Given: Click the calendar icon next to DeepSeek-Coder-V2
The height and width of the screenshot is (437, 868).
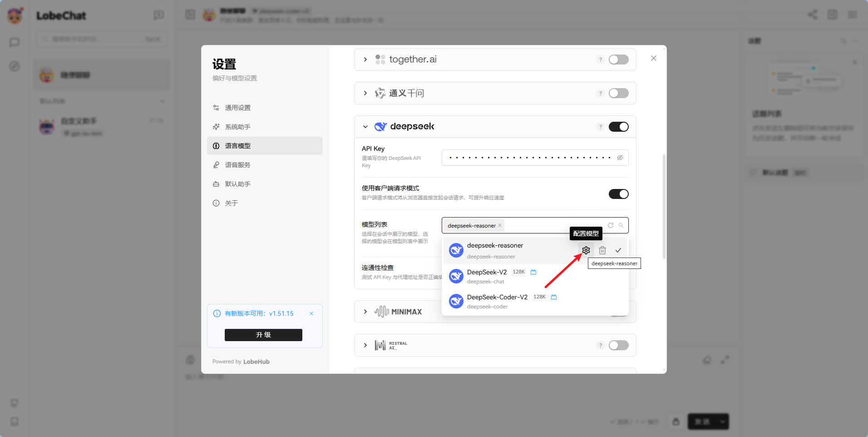Looking at the screenshot, I should coord(554,297).
